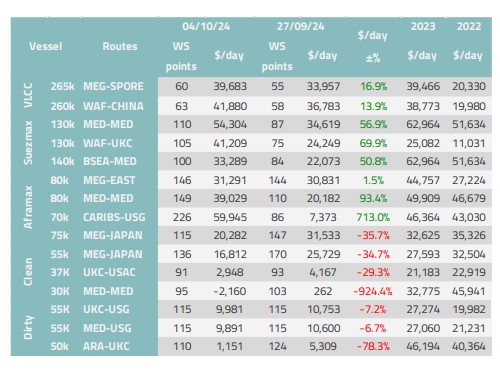500x371 pixels.
Task: Click the 713.0% change value
Action: (x=373, y=217)
